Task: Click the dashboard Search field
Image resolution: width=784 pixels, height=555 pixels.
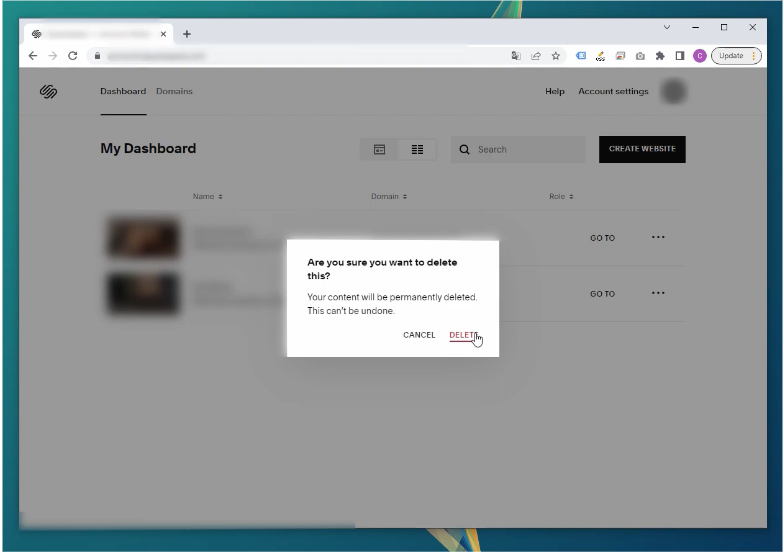Action: pos(518,150)
